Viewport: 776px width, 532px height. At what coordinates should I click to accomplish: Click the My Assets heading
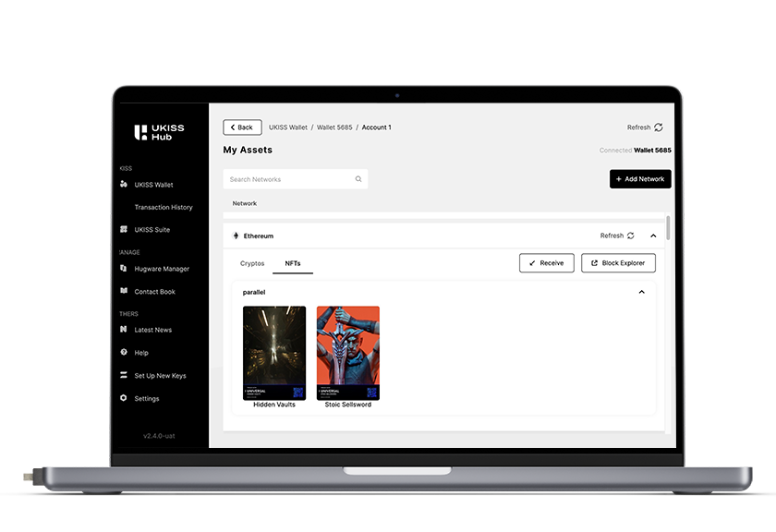point(248,150)
